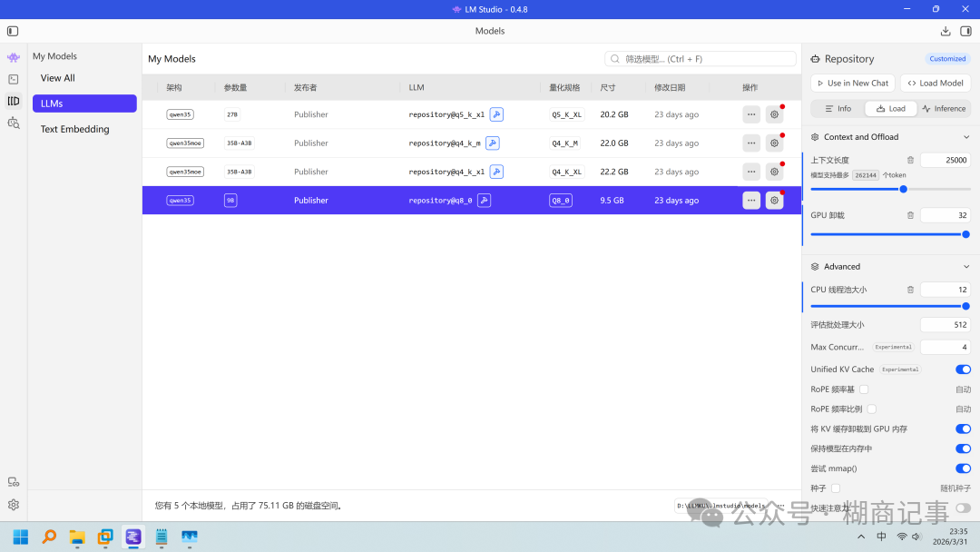
Task: Click the GPU 卸载 value field 32
Action: click(946, 215)
